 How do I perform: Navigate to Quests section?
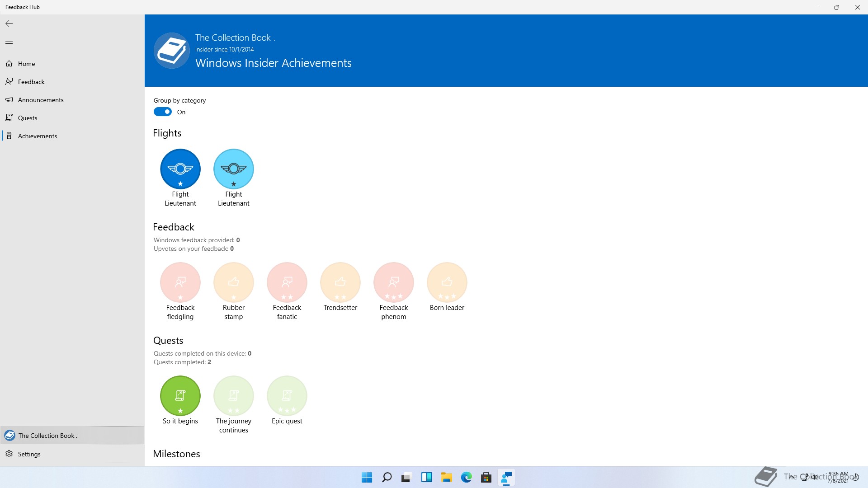[28, 118]
